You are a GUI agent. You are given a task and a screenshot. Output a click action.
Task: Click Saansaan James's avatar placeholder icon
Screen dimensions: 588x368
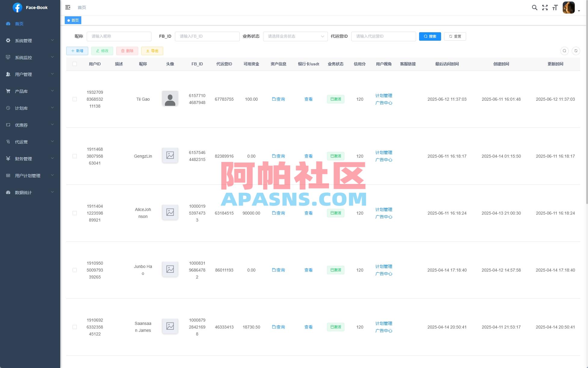[x=170, y=326]
